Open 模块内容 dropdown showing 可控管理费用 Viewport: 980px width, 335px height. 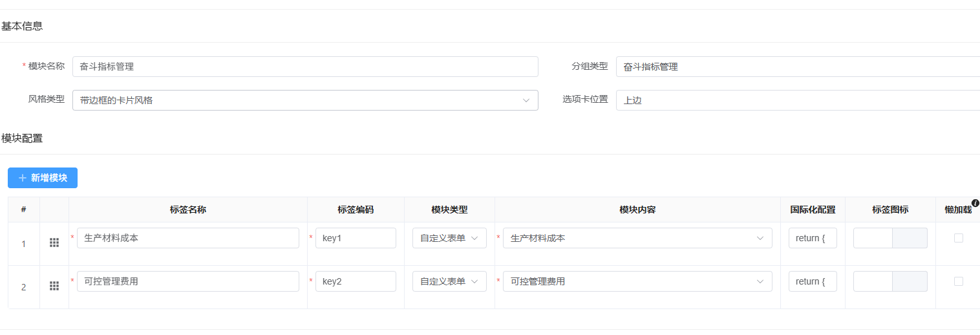tap(637, 281)
